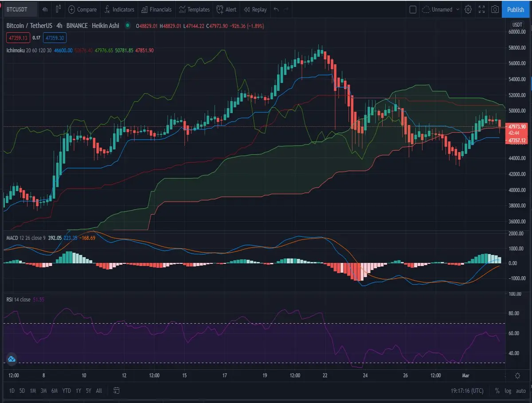This screenshot has width=532, height=403.
Task: Click the red sell price 47359.13
Action: [18, 38]
